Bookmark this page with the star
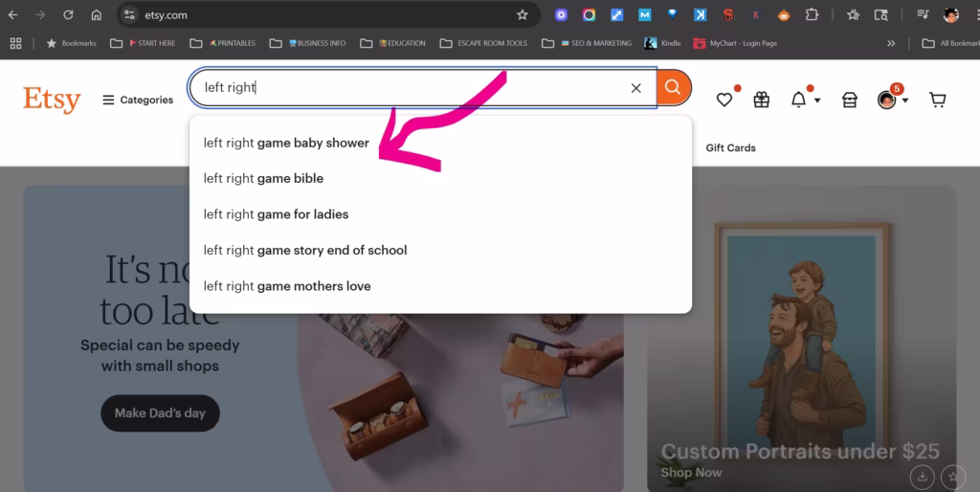Image resolution: width=980 pixels, height=492 pixels. tap(523, 15)
